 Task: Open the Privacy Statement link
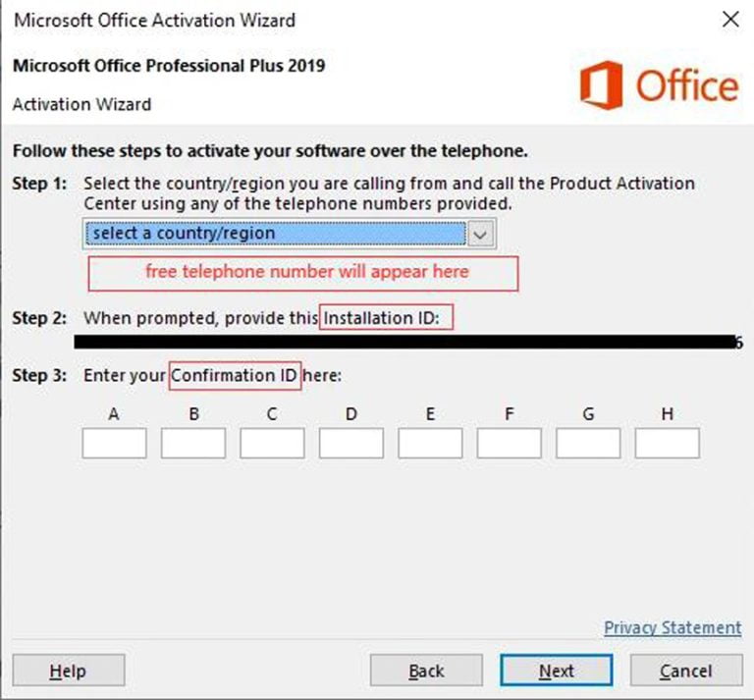pyautogui.click(x=673, y=627)
